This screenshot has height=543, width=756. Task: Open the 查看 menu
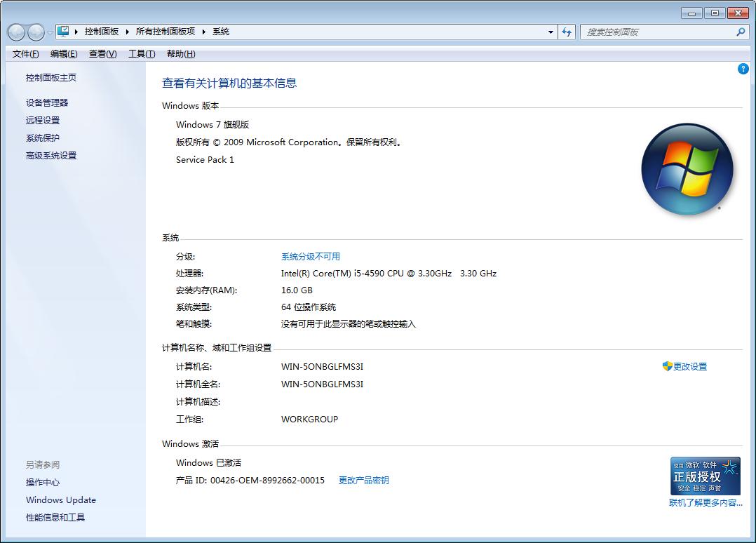click(102, 54)
